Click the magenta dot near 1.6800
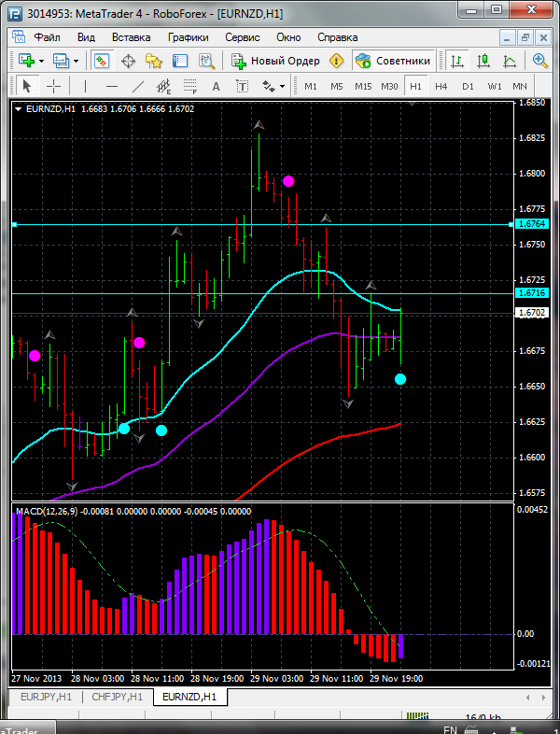The width and height of the screenshot is (560, 734). coord(288,181)
